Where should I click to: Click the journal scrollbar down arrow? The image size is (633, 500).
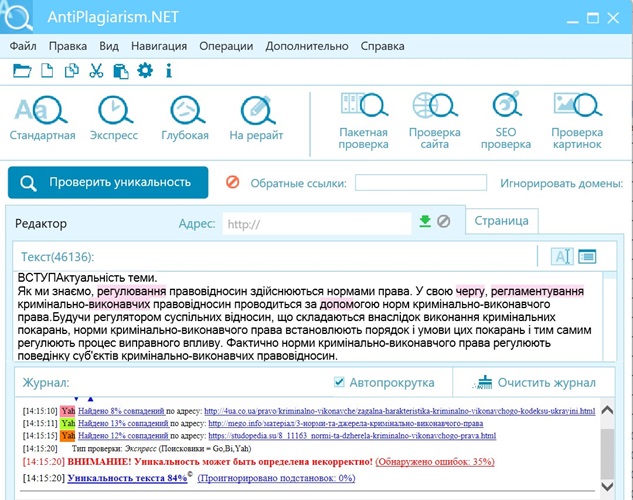pos(607,486)
